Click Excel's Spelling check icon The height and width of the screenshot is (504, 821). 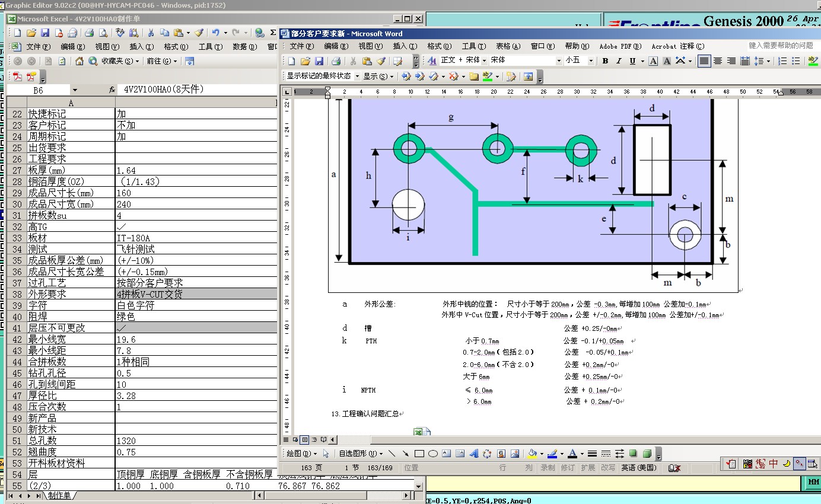click(120, 33)
